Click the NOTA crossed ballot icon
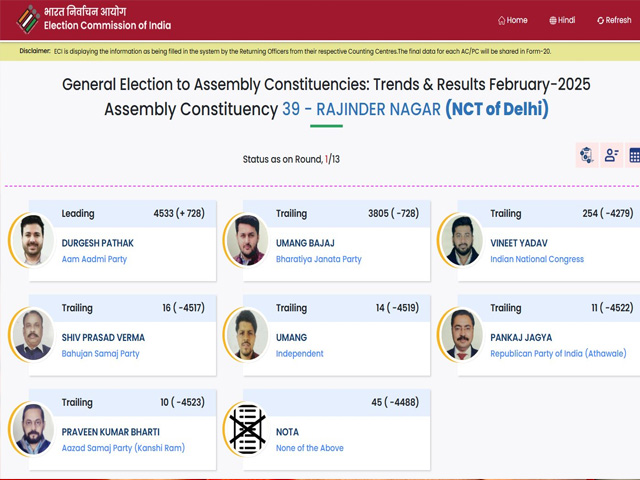Screen dimensions: 640x480 [x=247, y=429]
